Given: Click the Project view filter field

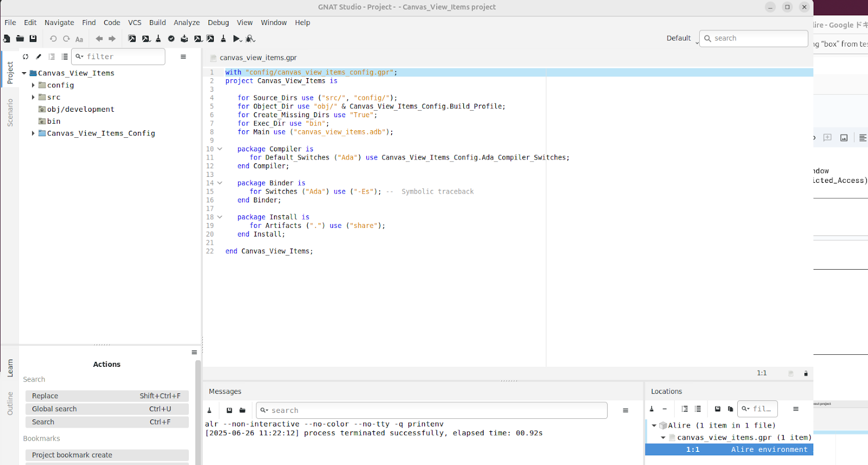Looking at the screenshot, I should 119,56.
